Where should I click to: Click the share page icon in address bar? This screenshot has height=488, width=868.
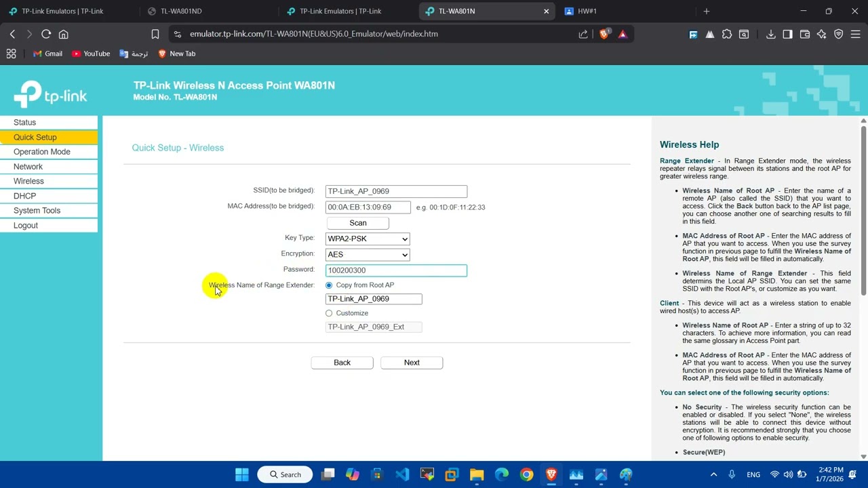583,34
